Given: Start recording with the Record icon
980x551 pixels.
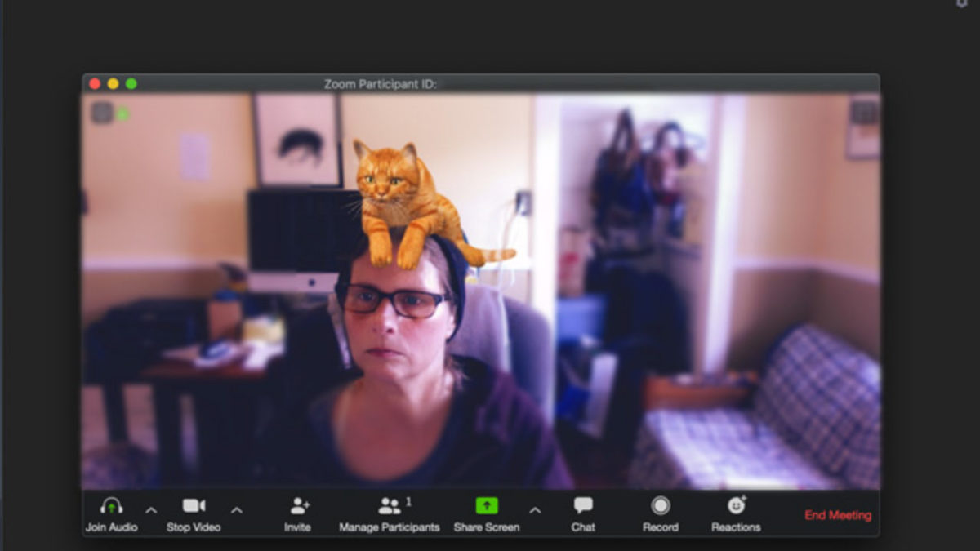Looking at the screenshot, I should click(660, 505).
